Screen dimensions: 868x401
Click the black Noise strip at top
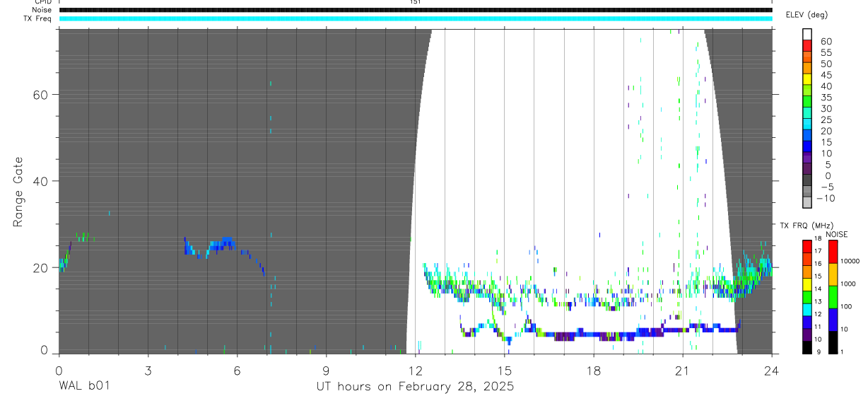coord(416,10)
